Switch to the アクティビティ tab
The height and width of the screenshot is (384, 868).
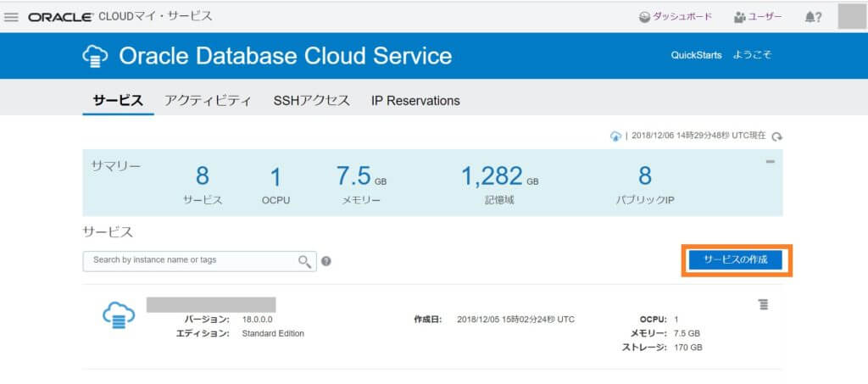pos(208,101)
